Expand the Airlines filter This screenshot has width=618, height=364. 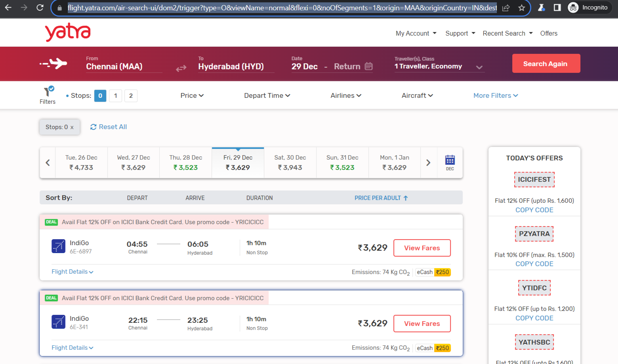tap(346, 95)
